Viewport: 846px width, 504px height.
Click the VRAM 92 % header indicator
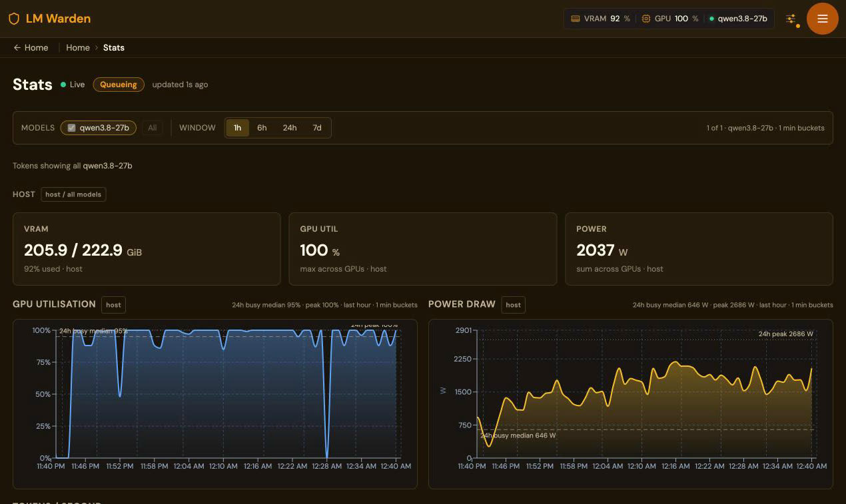600,19
